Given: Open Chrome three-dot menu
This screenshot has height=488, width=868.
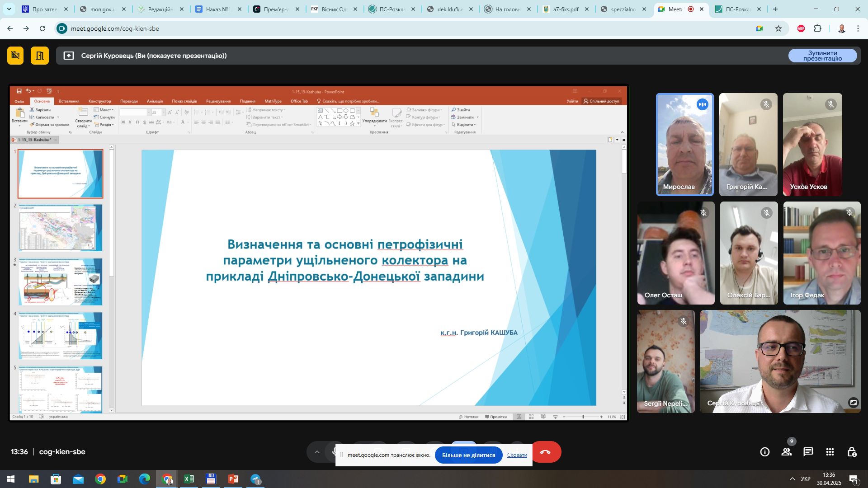Looking at the screenshot, I should 858,28.
